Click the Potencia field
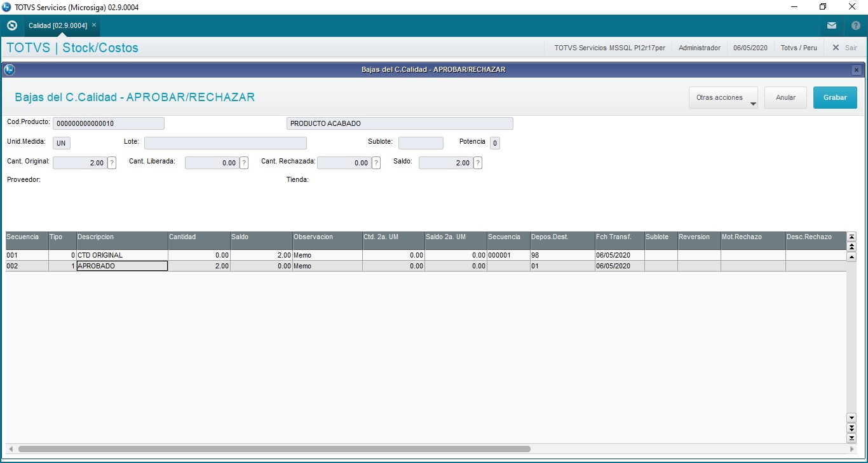 click(x=495, y=143)
